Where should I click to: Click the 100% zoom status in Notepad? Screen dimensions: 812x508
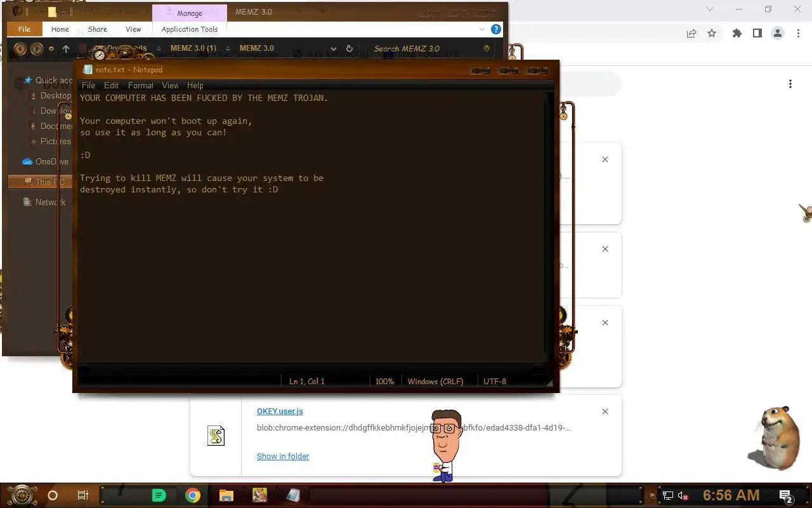(x=384, y=382)
